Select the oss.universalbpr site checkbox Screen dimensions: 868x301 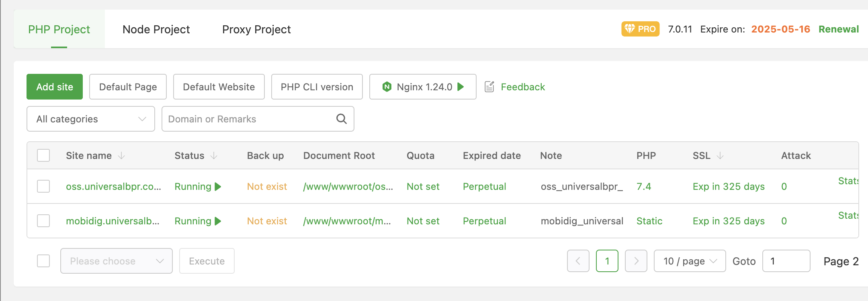pos(43,186)
